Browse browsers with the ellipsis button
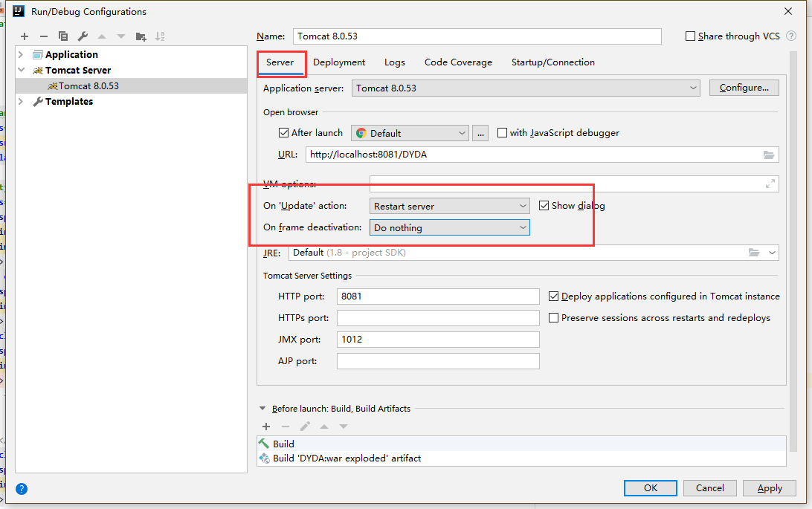Image resolution: width=812 pixels, height=509 pixels. pos(480,133)
